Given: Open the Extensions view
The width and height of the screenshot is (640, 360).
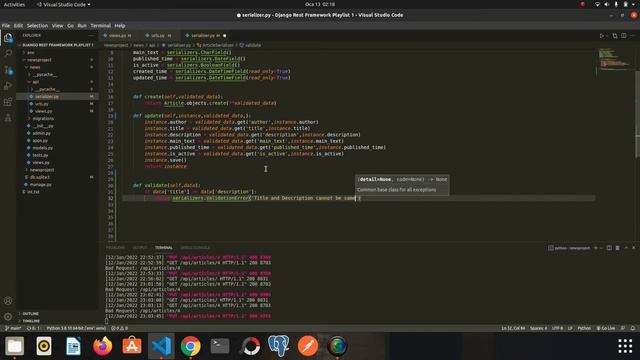Looking at the screenshot, I should (x=8, y=102).
